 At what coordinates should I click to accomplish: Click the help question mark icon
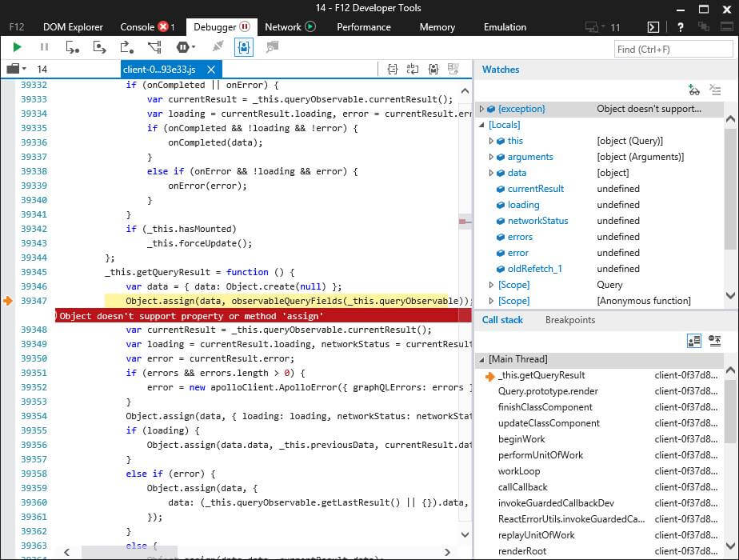680,27
